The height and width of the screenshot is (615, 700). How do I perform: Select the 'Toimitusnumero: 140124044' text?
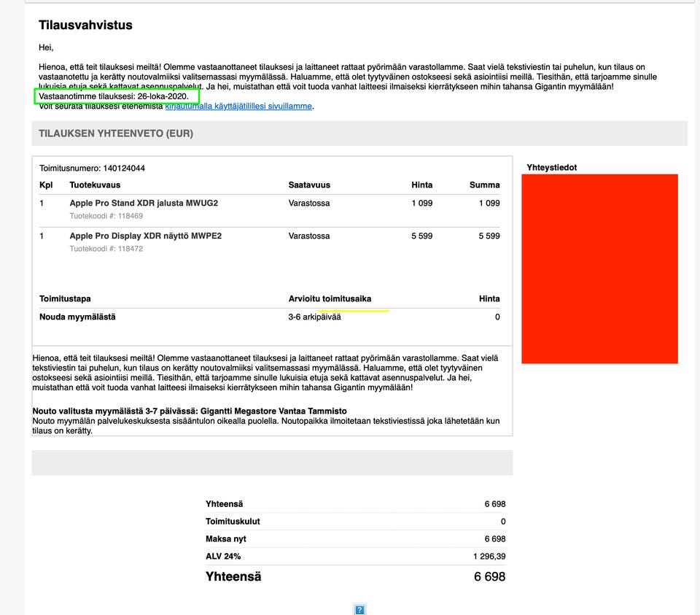coord(92,169)
